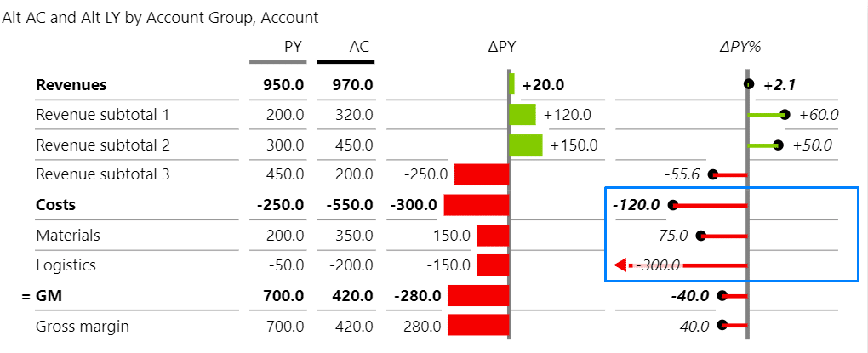
Task: Click the chart title text
Action: pos(161,17)
